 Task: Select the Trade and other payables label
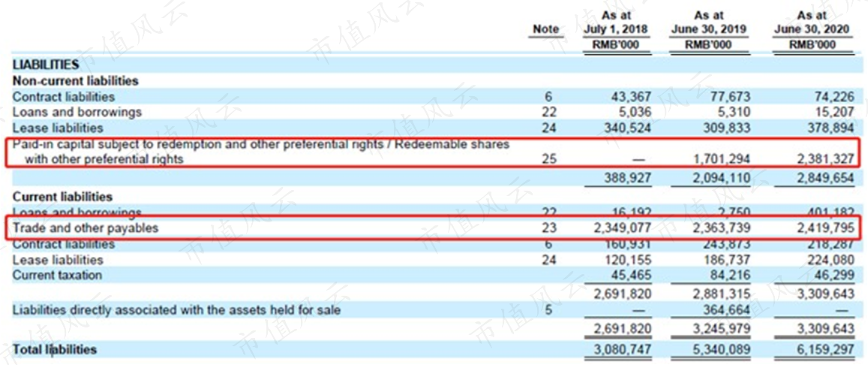(86, 228)
